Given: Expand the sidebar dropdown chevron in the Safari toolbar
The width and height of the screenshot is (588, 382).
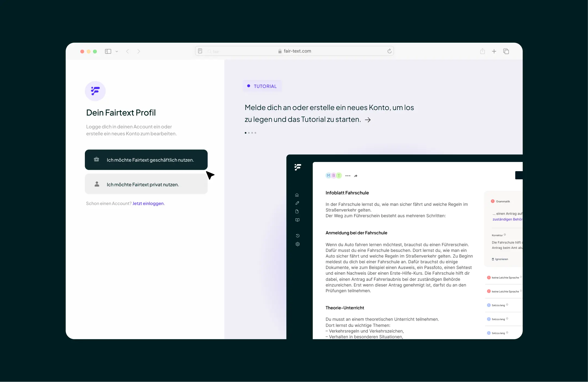Looking at the screenshot, I should click(x=117, y=51).
